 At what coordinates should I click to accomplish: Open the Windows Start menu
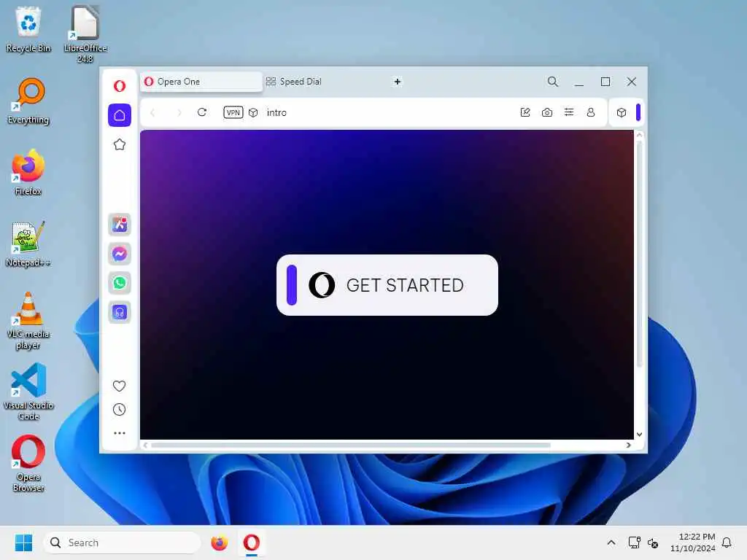(23, 542)
